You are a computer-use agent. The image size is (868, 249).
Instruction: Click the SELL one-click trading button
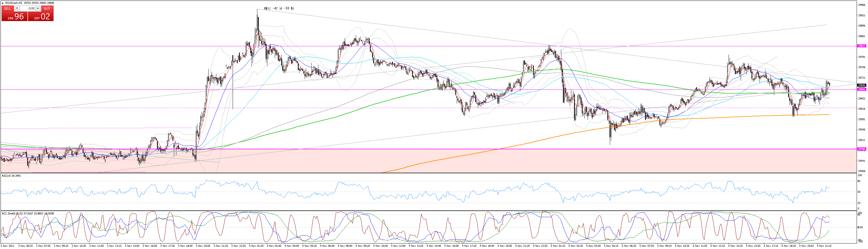(x=8, y=8)
